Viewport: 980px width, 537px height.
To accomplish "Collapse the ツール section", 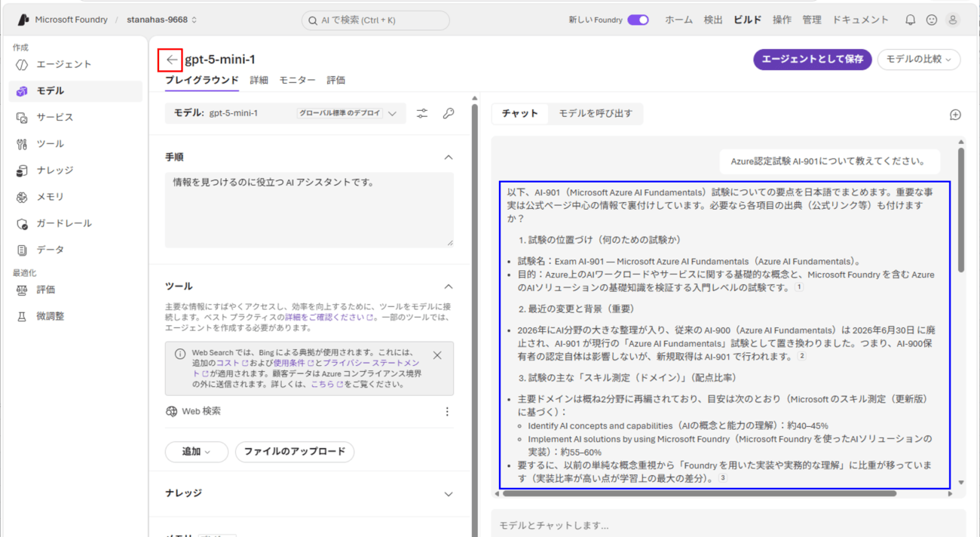I will (x=449, y=287).
